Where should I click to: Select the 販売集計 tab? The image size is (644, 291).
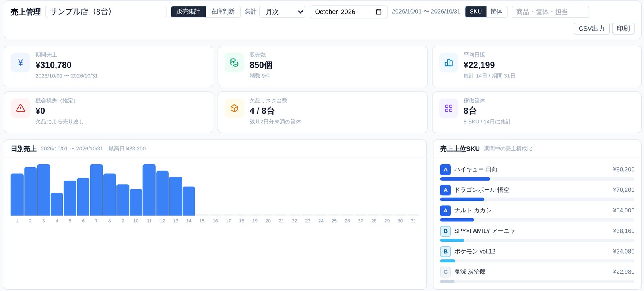[188, 12]
